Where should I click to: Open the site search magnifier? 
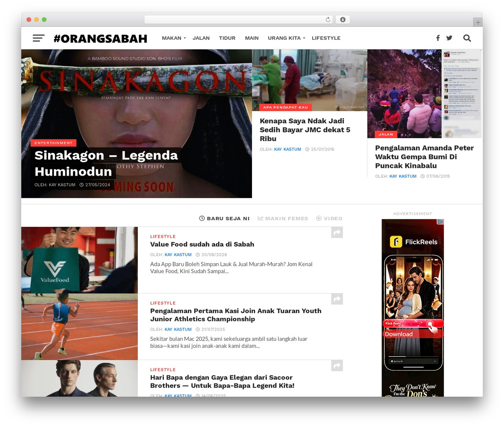pos(467,38)
